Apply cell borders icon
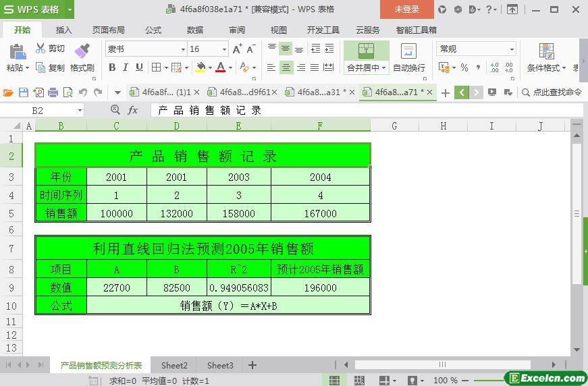Viewport: 588px width, 386px height. 156,67
